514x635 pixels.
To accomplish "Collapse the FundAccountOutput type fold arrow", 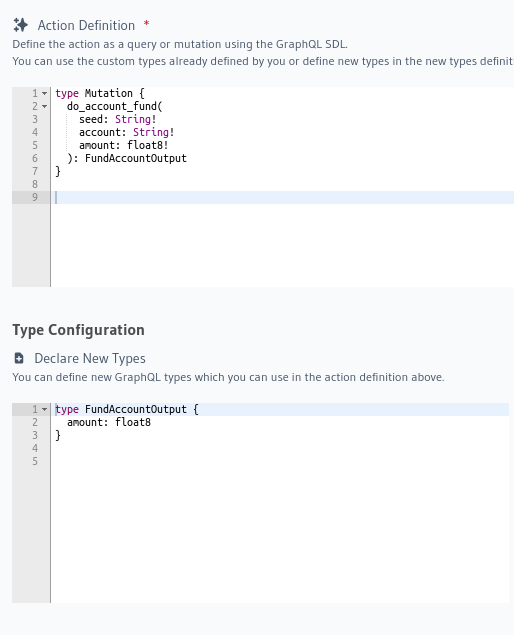I will point(45,409).
